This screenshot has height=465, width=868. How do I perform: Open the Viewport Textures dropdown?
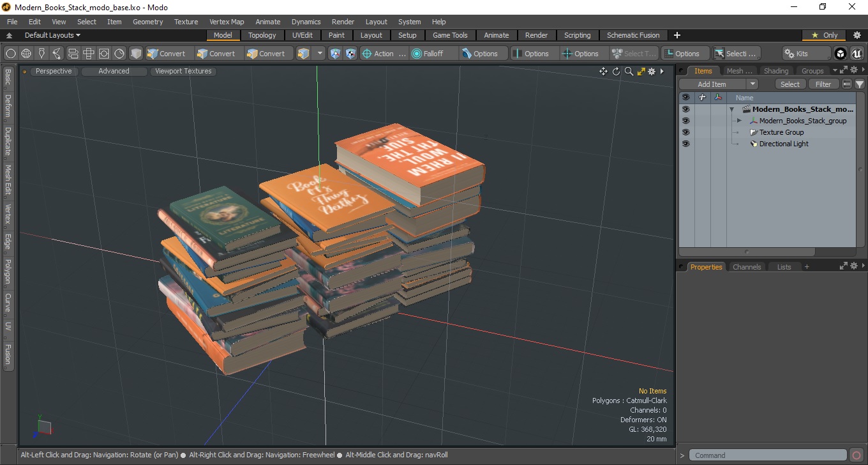click(183, 72)
